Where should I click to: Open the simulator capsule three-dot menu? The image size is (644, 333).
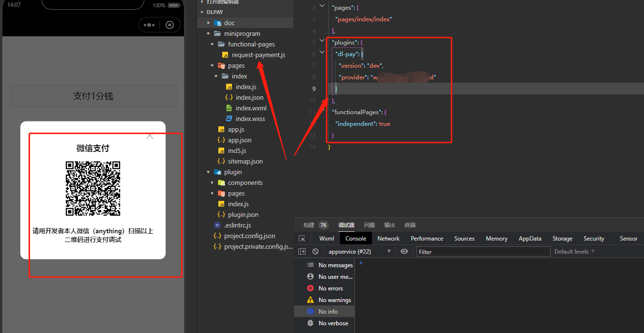click(x=150, y=25)
